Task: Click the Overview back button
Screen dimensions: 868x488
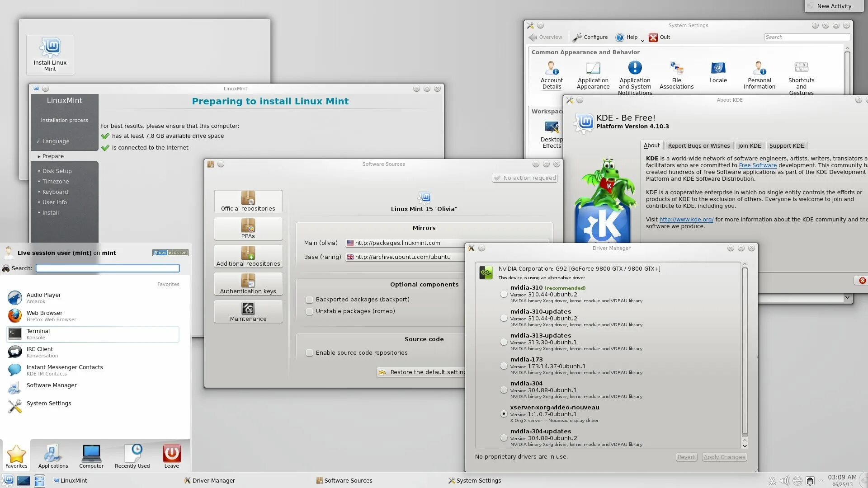Action: point(546,38)
